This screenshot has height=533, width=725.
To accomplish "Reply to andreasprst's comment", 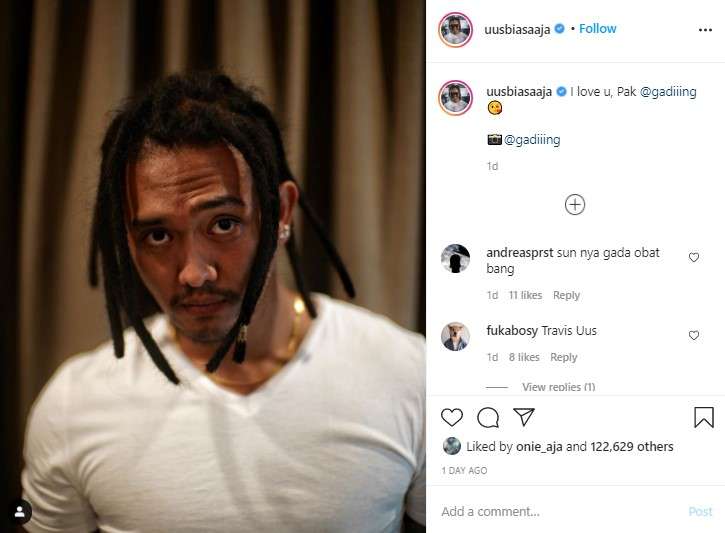I will pyautogui.click(x=566, y=295).
